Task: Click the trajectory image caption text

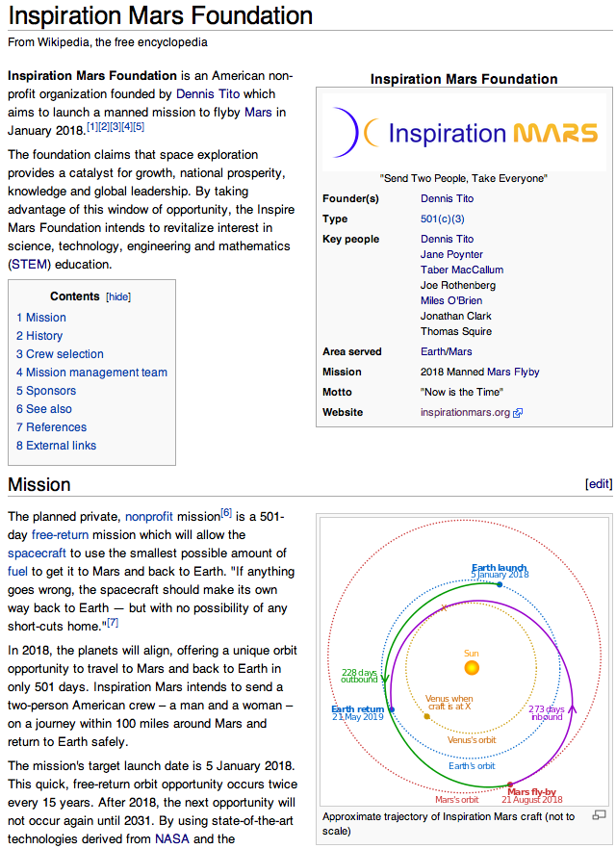Action: 449,824
